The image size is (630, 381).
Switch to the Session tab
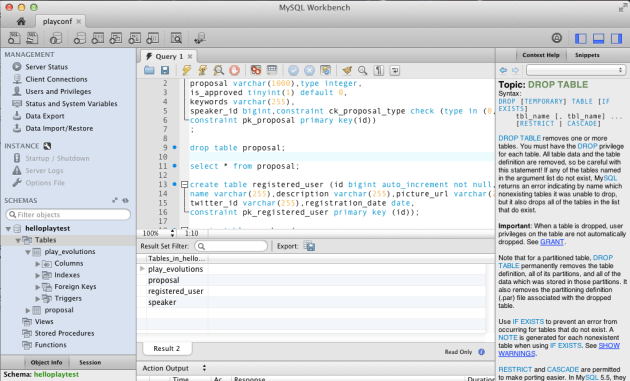tap(90, 362)
